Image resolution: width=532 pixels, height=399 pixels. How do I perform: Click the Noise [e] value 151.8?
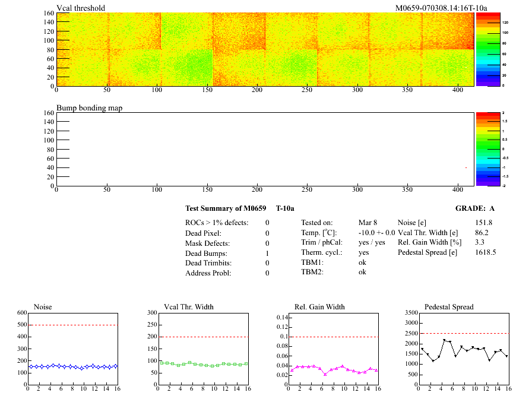(483, 223)
